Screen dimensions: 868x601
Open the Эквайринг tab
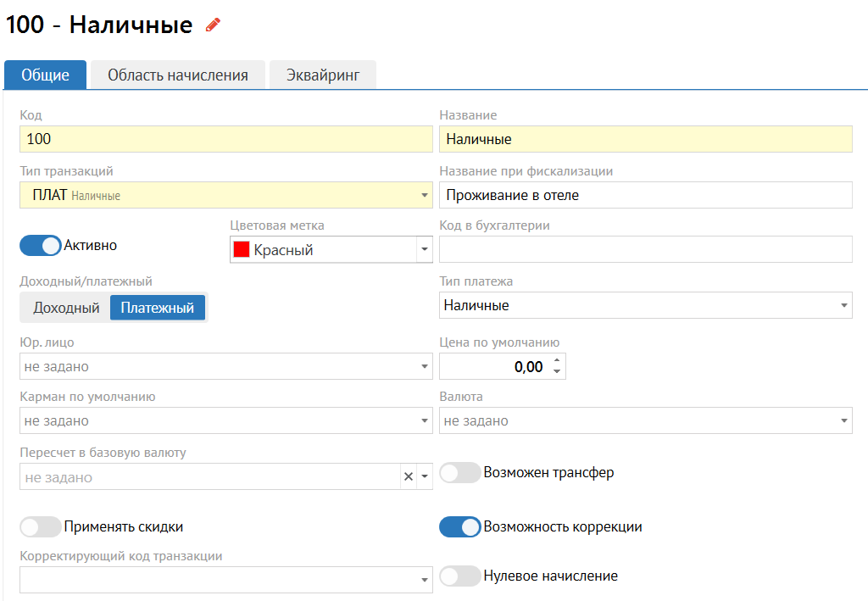322,75
